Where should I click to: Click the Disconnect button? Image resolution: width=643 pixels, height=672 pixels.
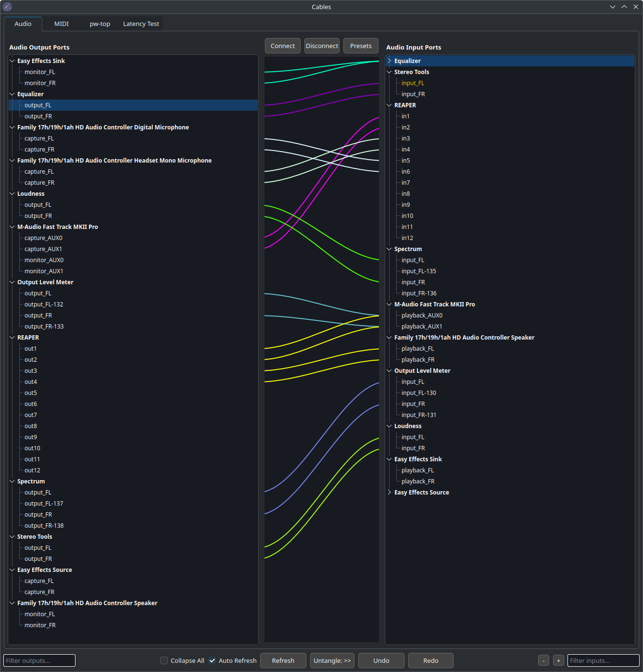[x=322, y=46]
